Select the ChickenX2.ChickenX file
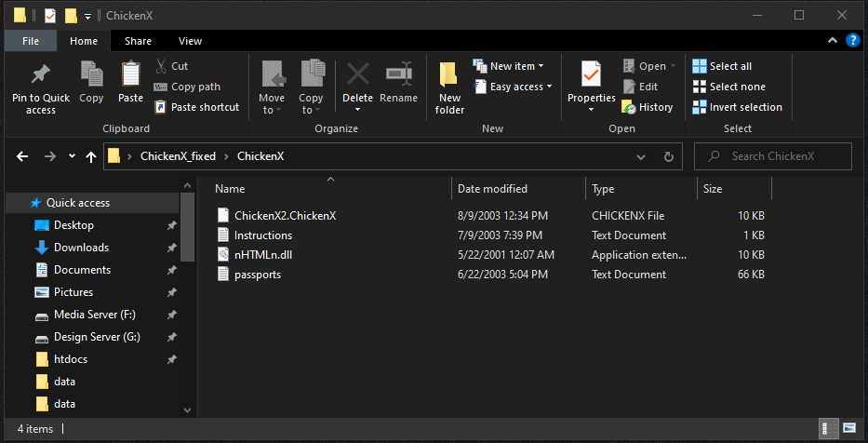Image resolution: width=868 pixels, height=443 pixels. click(285, 215)
